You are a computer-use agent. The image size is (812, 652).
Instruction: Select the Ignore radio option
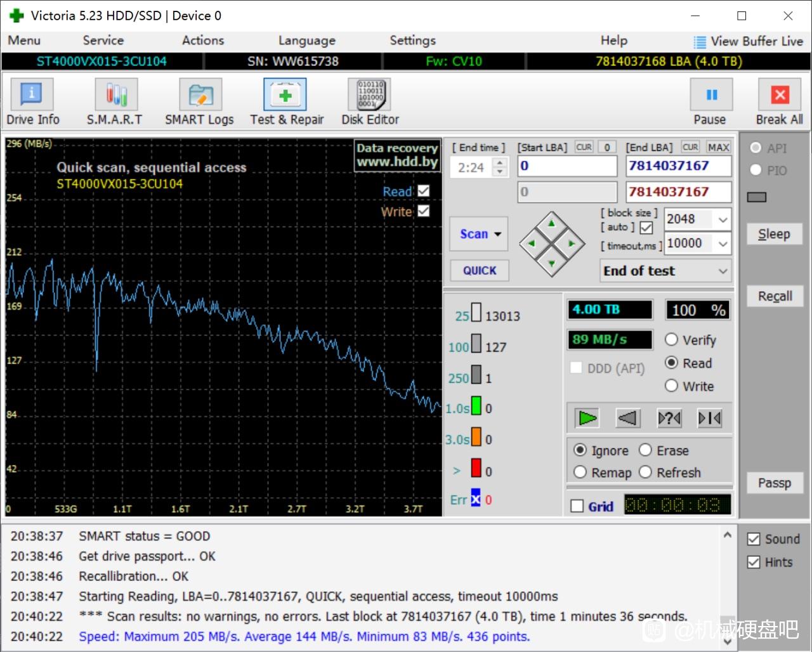[580, 450]
